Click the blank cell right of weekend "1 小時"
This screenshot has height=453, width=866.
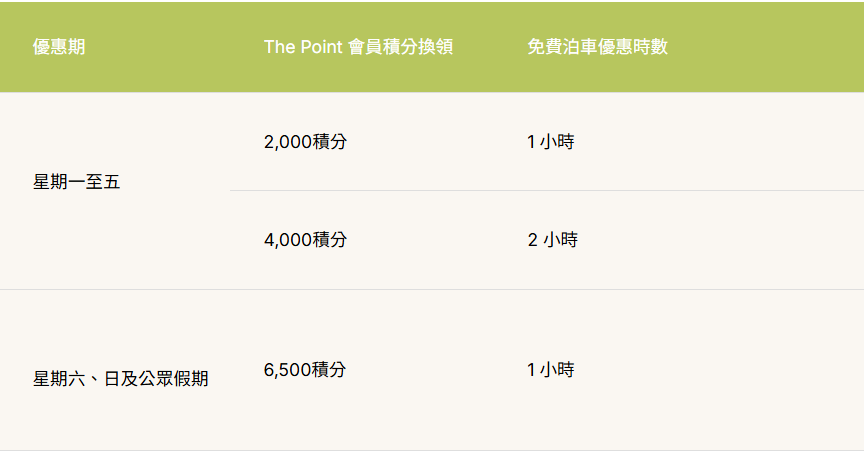(730, 370)
